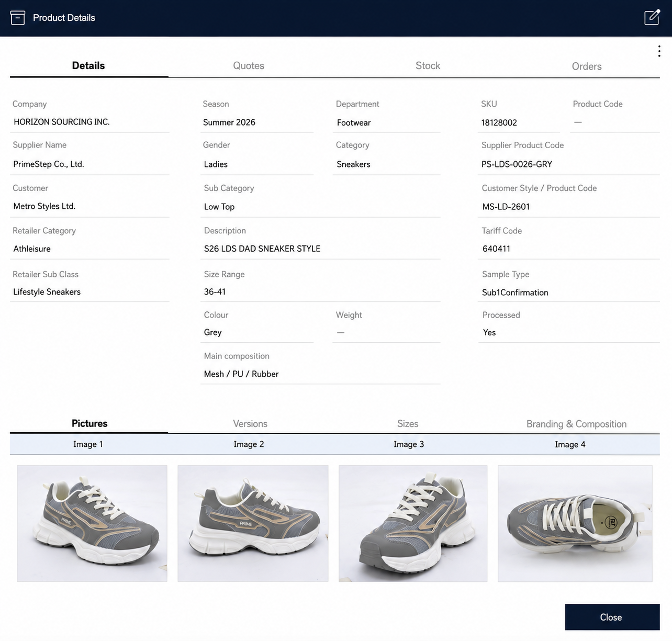Click the Supplier Name field PrimeStep Co., Ltd.
Image resolution: width=672 pixels, height=641 pixels.
tap(89, 164)
